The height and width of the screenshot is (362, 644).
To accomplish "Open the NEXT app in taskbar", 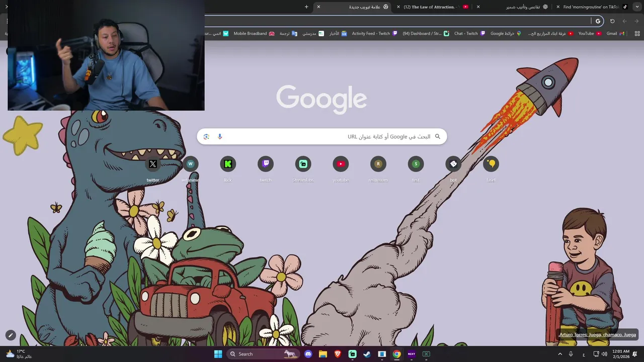I will [x=412, y=354].
